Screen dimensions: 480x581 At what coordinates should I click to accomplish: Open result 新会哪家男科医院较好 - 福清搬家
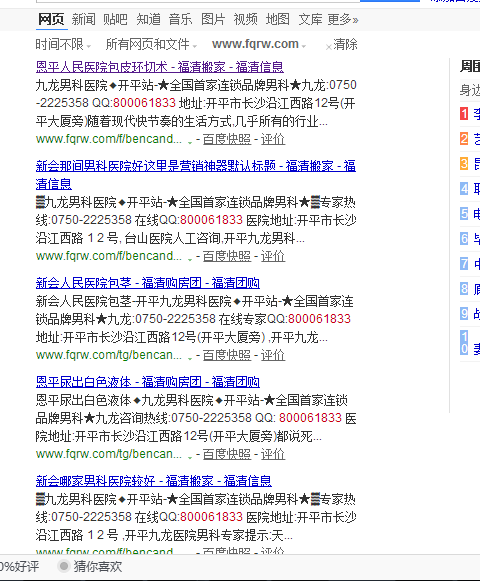click(x=154, y=481)
